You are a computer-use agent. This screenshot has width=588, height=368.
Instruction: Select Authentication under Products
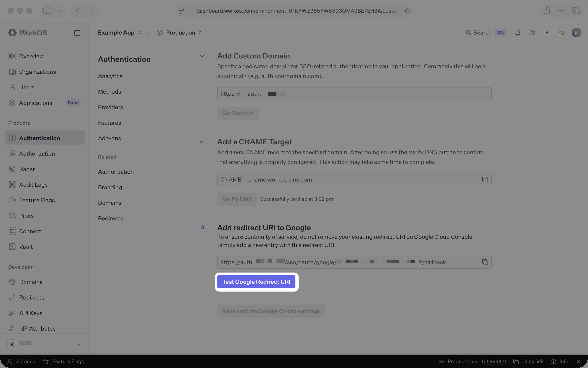[45, 138]
